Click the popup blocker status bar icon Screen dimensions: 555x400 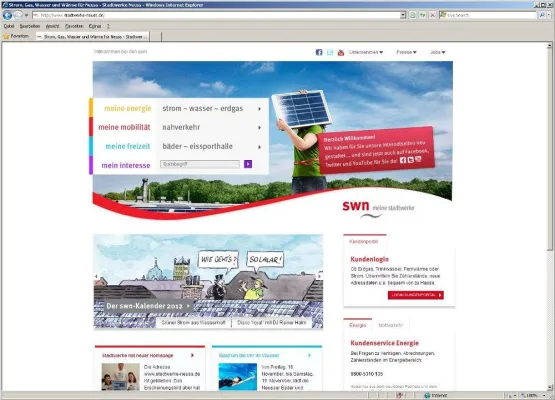click(400, 395)
